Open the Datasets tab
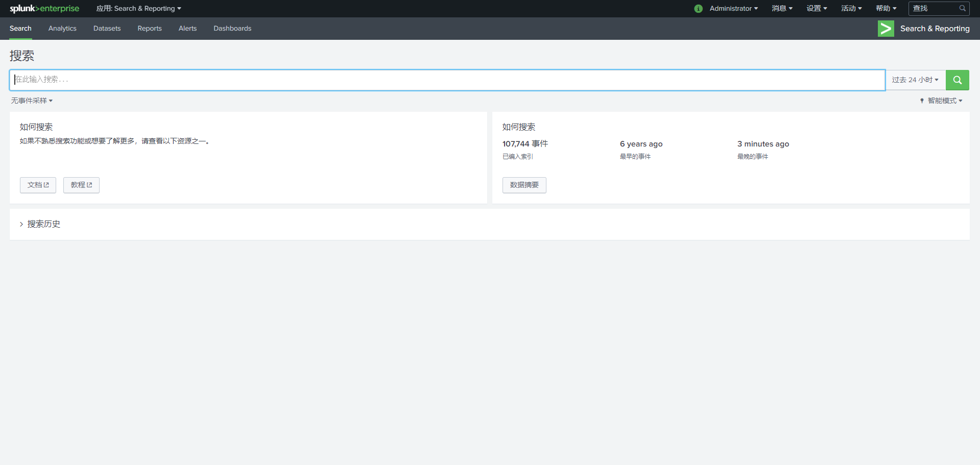Viewport: 980px width, 465px height. click(107, 29)
